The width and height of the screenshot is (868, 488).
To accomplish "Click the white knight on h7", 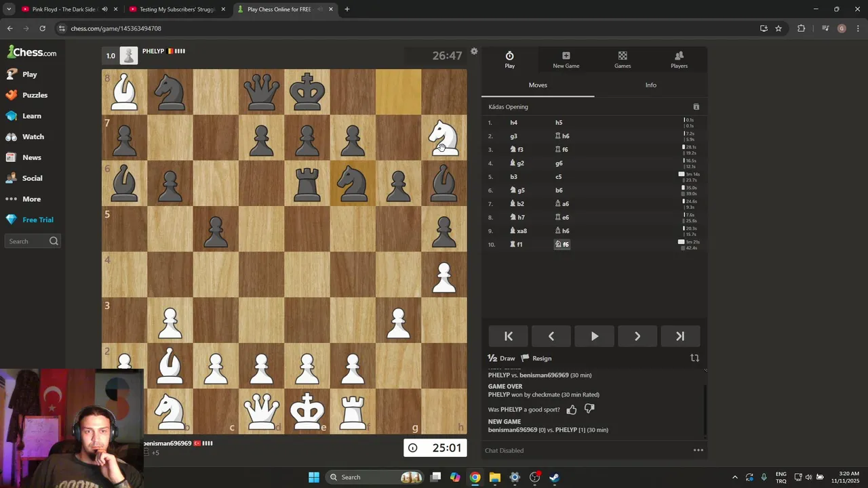I will (443, 138).
